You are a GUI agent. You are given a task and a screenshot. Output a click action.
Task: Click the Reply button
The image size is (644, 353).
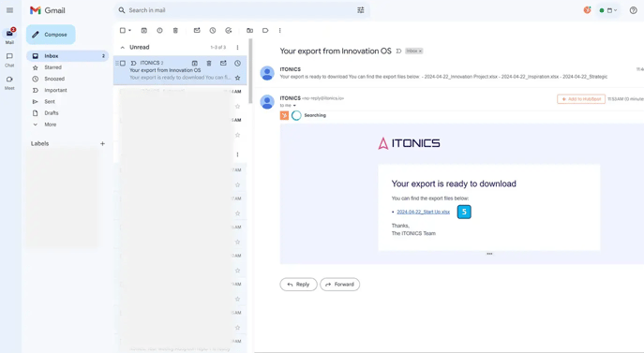tap(298, 284)
